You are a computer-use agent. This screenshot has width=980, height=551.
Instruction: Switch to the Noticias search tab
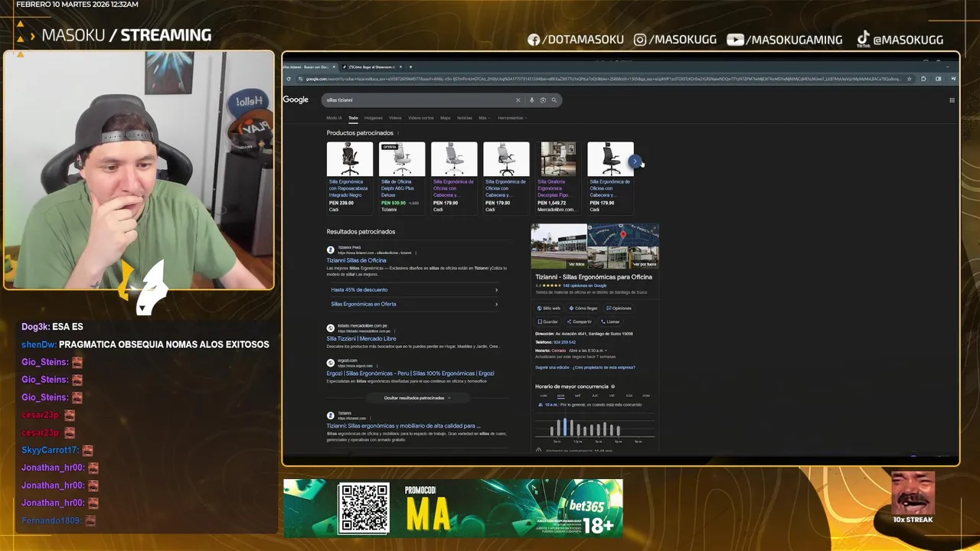(x=465, y=118)
